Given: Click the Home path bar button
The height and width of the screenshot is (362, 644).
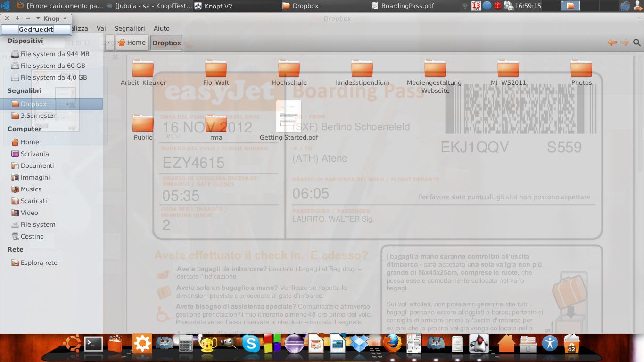Looking at the screenshot, I should click(x=132, y=42).
